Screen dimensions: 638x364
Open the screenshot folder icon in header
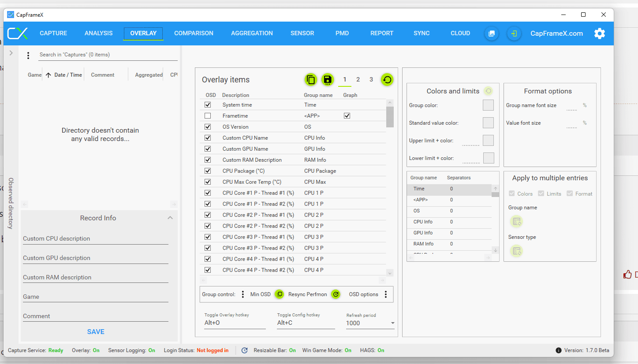pos(492,33)
